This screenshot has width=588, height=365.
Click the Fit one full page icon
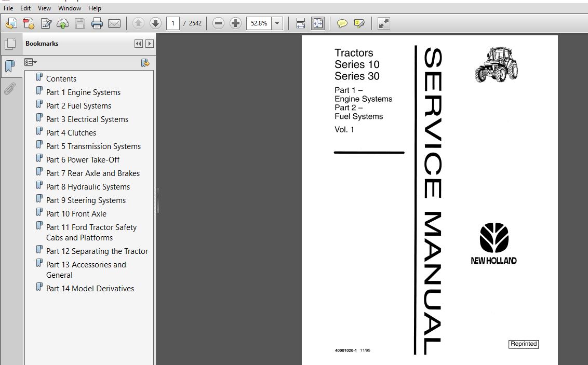click(317, 23)
